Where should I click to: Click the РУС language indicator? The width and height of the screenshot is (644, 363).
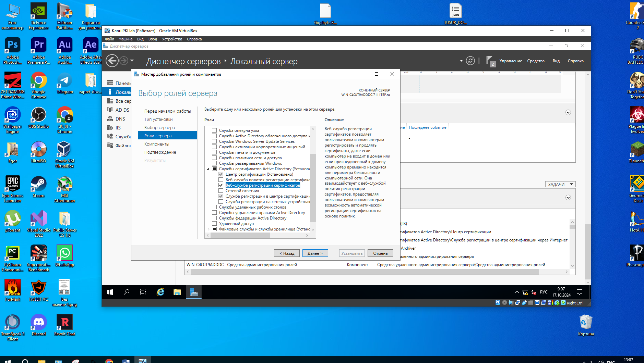coord(544,292)
